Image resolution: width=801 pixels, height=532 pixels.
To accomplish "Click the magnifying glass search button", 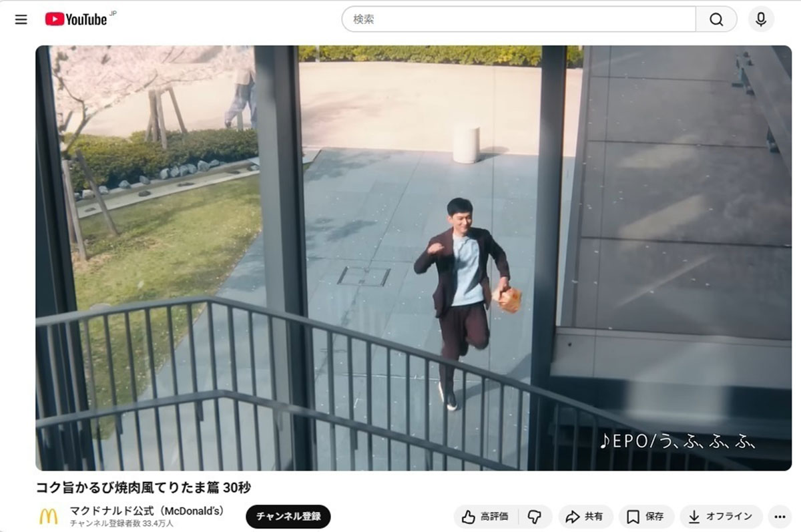I will tap(716, 19).
